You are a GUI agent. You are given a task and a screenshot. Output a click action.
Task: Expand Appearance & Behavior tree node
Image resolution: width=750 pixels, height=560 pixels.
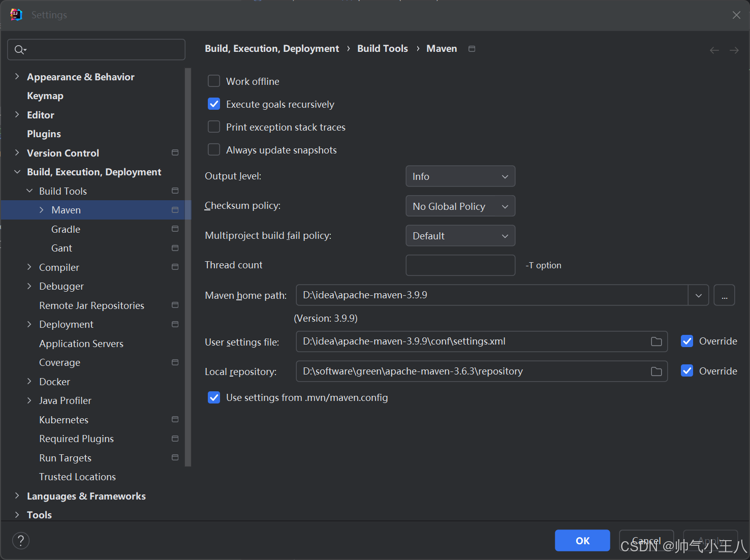click(17, 76)
